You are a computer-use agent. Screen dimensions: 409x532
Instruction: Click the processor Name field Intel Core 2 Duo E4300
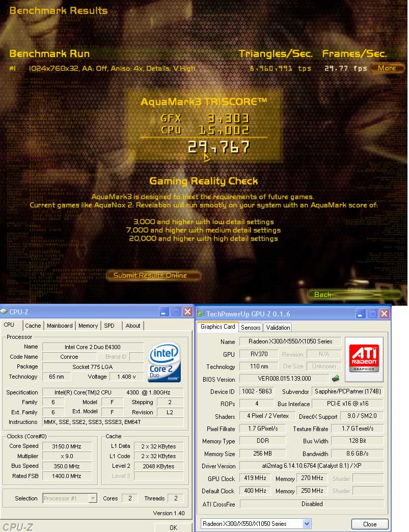[93, 347]
